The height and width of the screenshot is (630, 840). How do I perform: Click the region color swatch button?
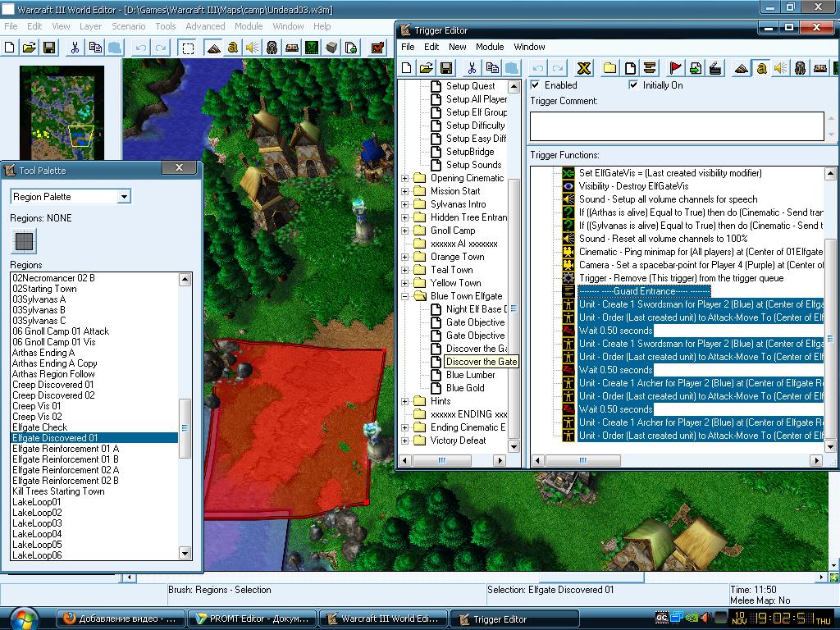click(x=25, y=241)
